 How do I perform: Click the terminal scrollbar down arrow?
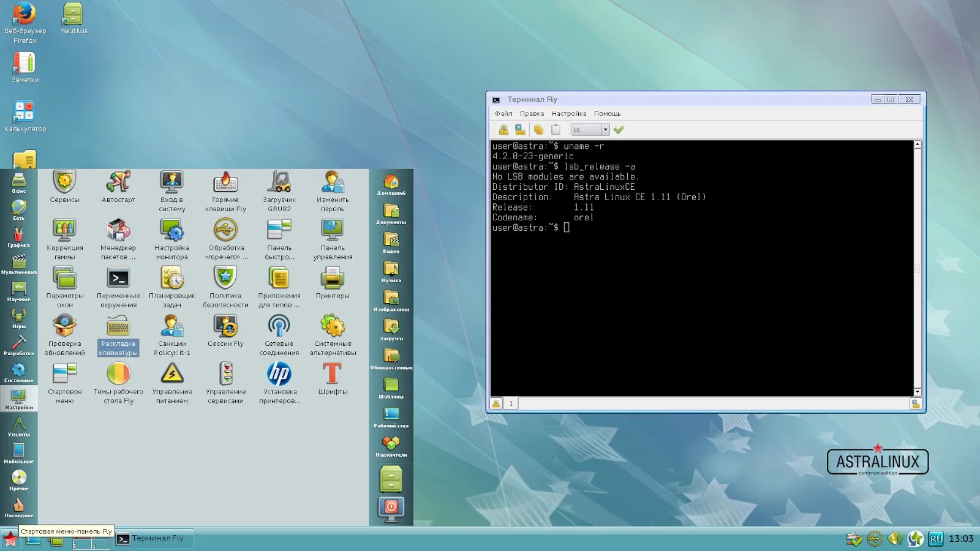[x=918, y=392]
